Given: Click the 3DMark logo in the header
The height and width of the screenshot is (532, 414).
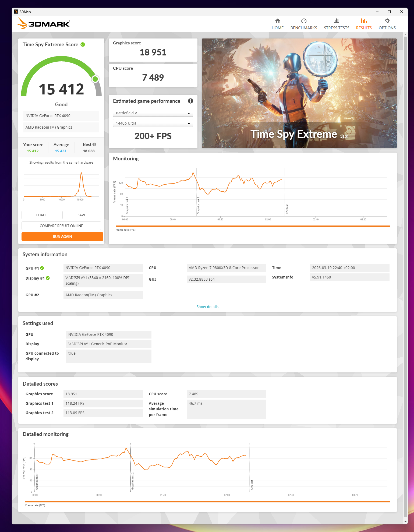Looking at the screenshot, I should tap(44, 24).
